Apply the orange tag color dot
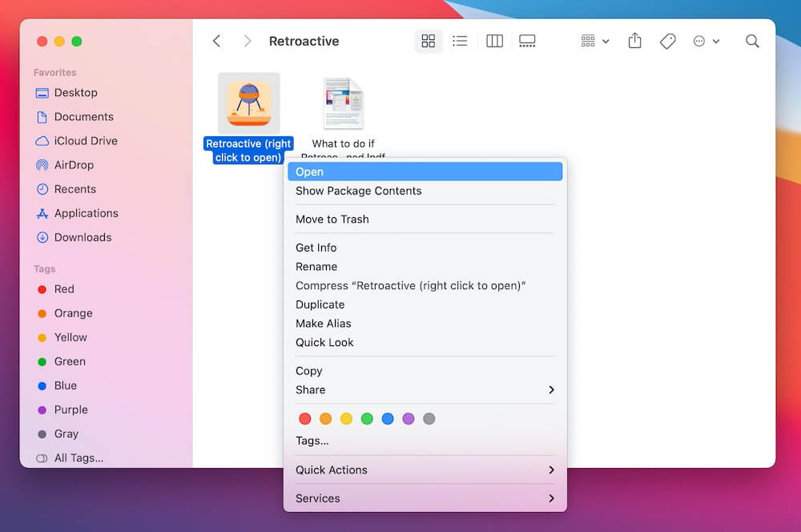The width and height of the screenshot is (801, 532). 325,418
